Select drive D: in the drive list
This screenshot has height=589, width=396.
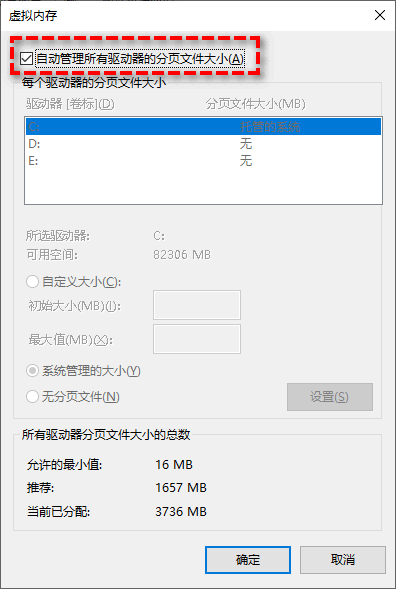(x=203, y=143)
